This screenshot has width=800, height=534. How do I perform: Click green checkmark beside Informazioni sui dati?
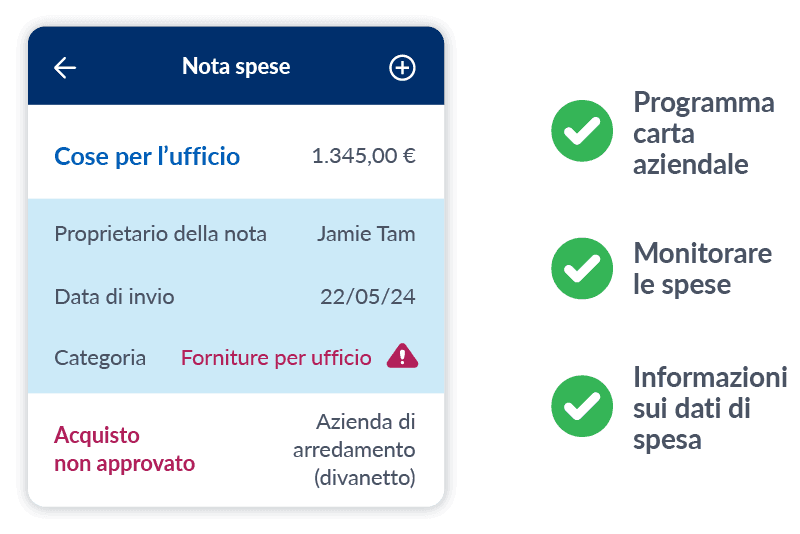click(x=582, y=406)
